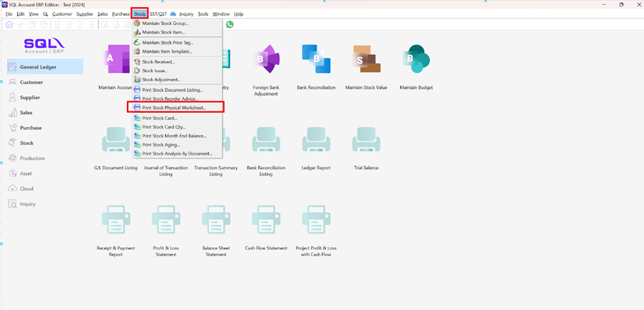
Task: Open the Cash Flow Statement icon
Action: [x=265, y=221]
